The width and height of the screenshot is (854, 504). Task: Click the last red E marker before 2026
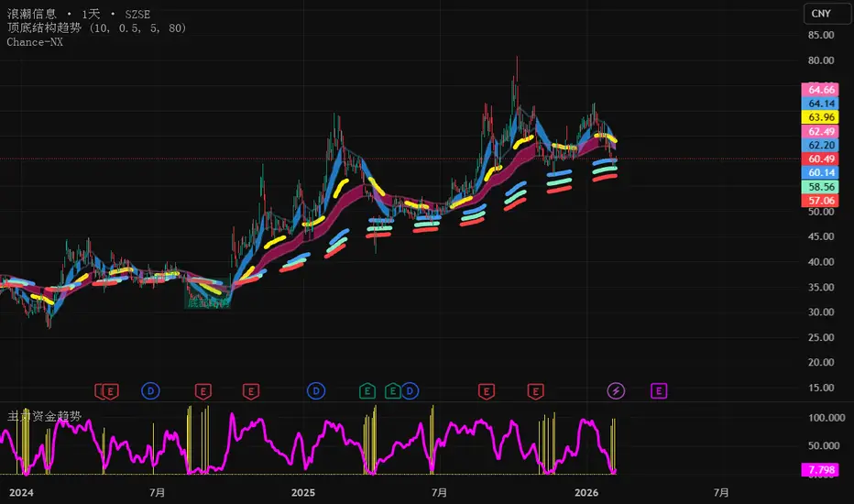click(537, 391)
